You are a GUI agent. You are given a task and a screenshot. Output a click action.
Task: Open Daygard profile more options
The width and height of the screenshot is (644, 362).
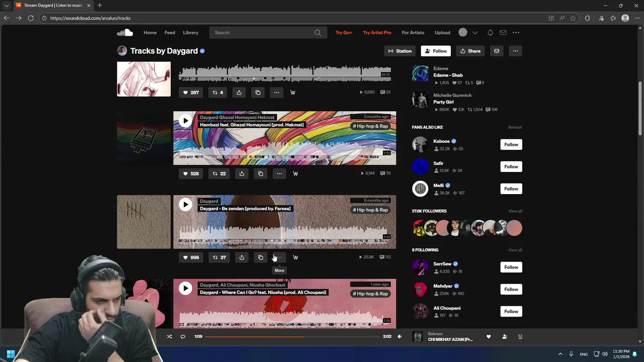click(x=515, y=51)
